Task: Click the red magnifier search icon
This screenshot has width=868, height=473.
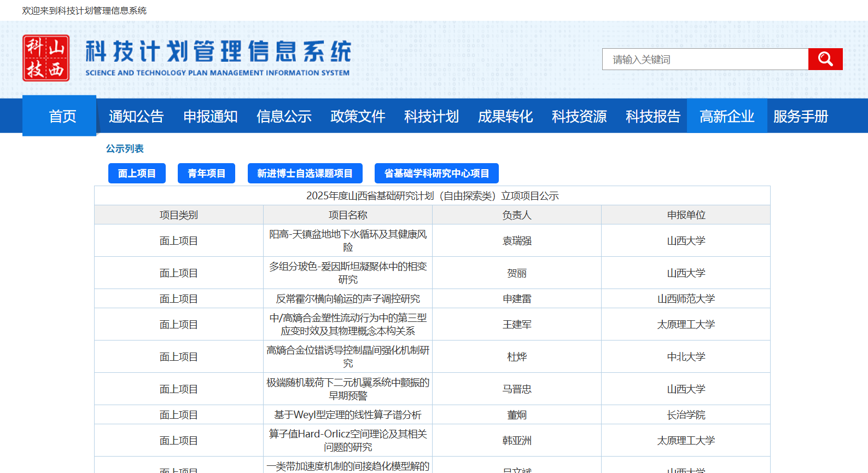Action: pyautogui.click(x=825, y=59)
